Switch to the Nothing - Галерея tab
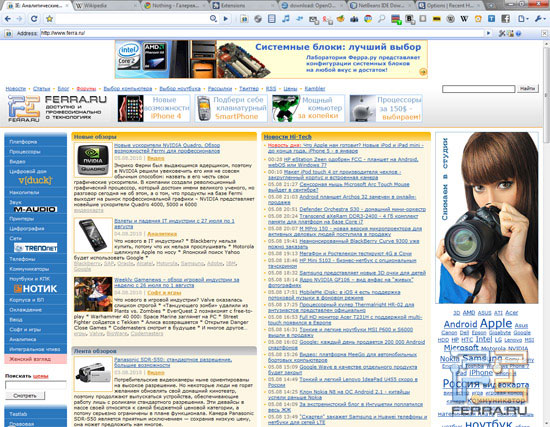 (175, 5)
